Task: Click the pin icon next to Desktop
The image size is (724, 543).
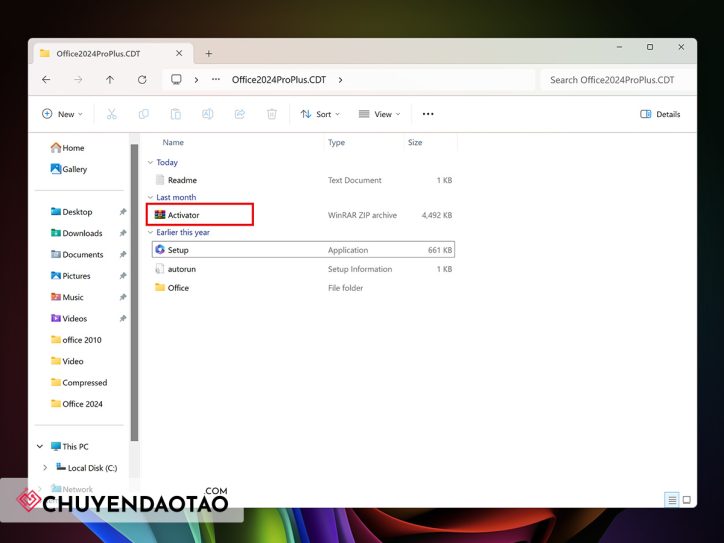Action: 123,212
